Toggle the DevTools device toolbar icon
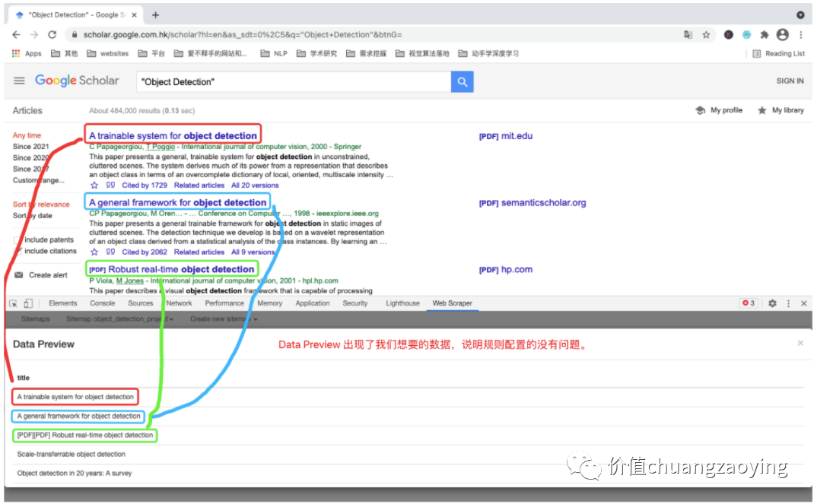Image resolution: width=814 pixels, height=504 pixels. (x=29, y=303)
